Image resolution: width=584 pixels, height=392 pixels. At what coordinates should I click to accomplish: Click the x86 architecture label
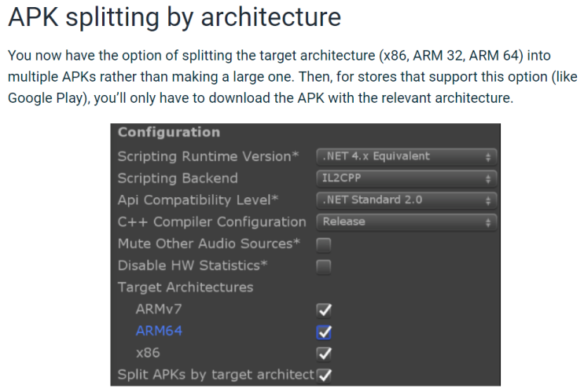[147, 353]
